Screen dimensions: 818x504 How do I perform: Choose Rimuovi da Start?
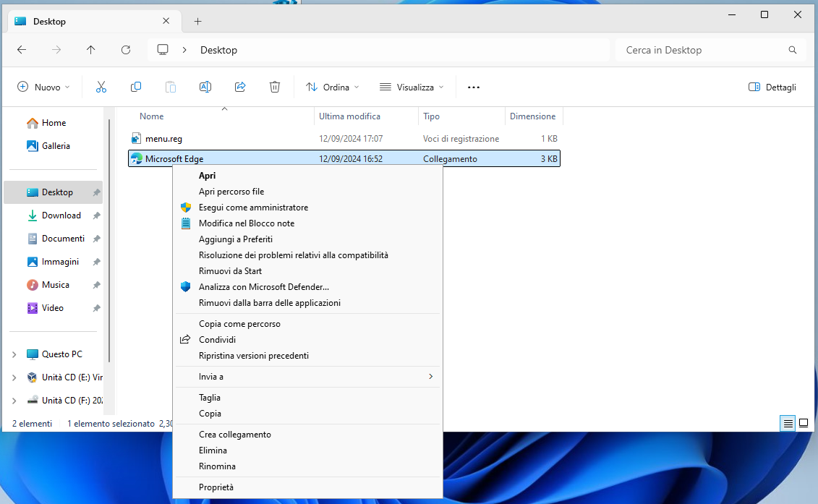pyautogui.click(x=308, y=271)
